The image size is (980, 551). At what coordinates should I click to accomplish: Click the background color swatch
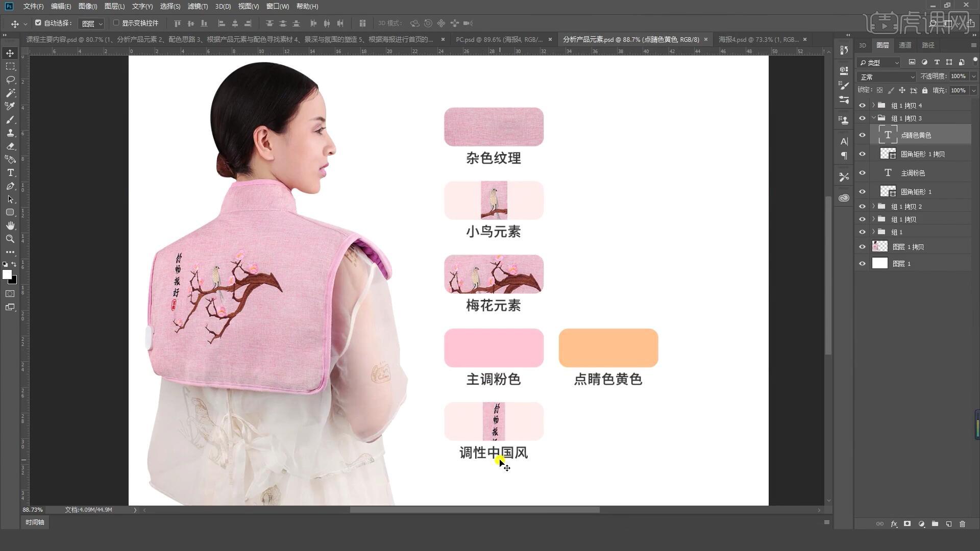[13, 281]
